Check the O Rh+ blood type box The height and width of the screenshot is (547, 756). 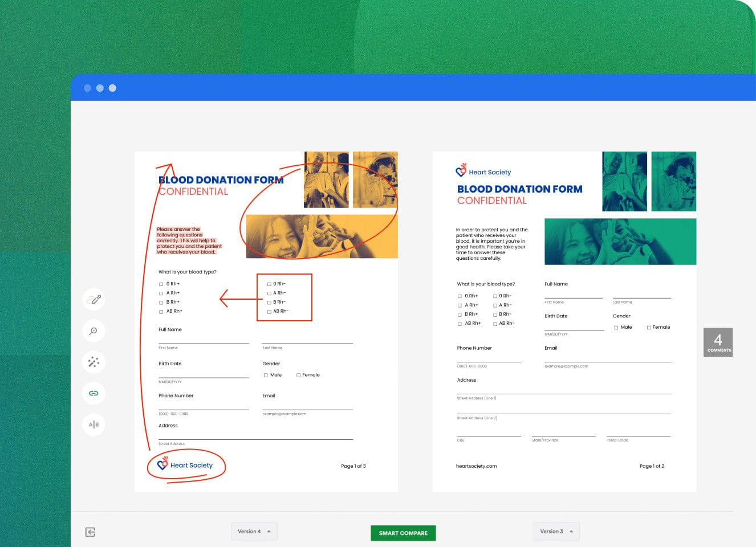tap(161, 284)
